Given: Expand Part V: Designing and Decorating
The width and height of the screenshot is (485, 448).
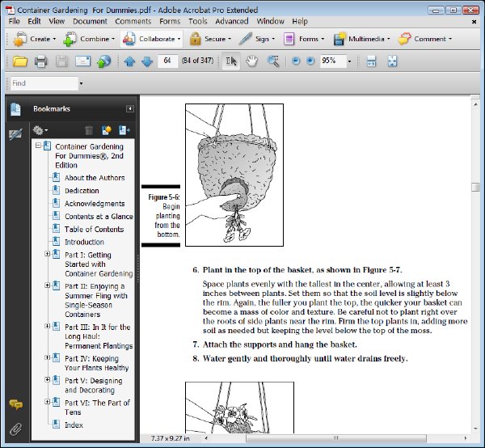Looking at the screenshot, I should pos(48,379).
